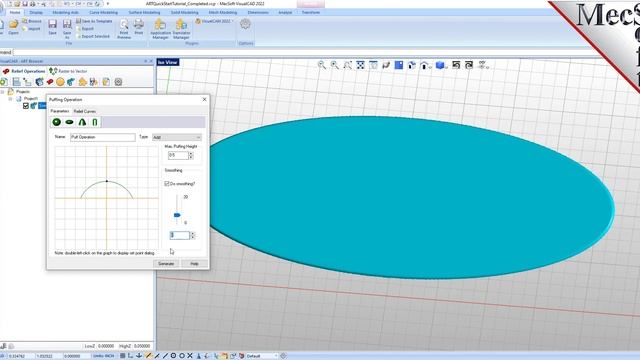The width and height of the screenshot is (640, 360).
Task: Toggle the checkbox next to the relief tree item
Action: click(26, 106)
